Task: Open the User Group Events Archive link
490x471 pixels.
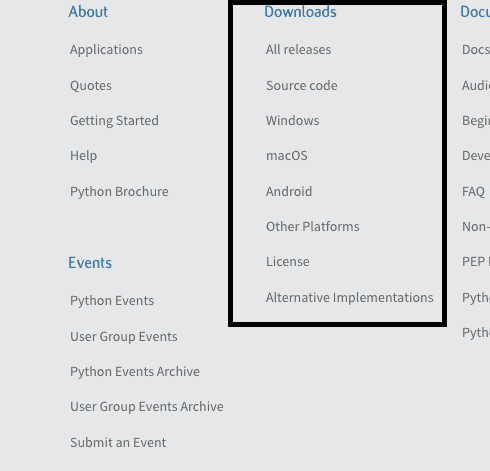Action: [x=147, y=407]
